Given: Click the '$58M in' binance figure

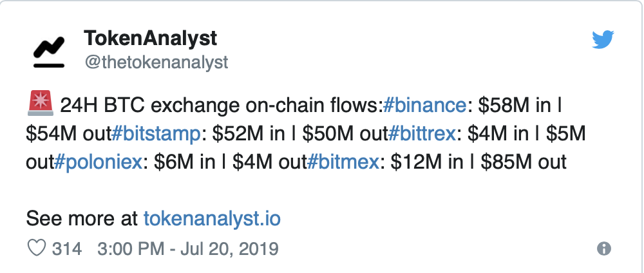Looking at the screenshot, I should coord(514,106).
